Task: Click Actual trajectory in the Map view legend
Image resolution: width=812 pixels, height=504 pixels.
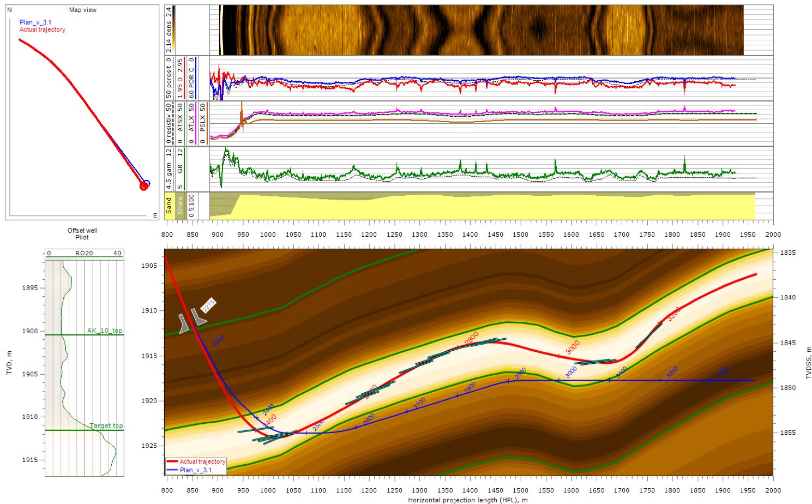Action: click(43, 29)
